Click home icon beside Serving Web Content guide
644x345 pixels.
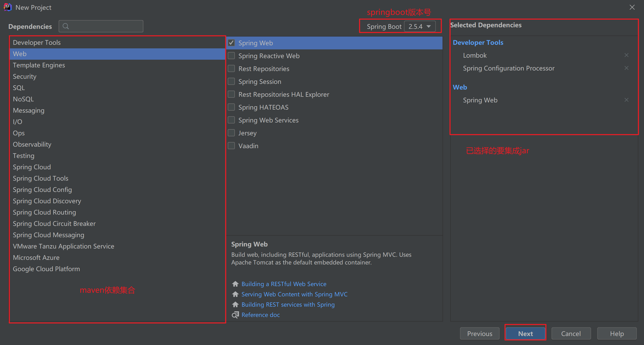point(235,294)
